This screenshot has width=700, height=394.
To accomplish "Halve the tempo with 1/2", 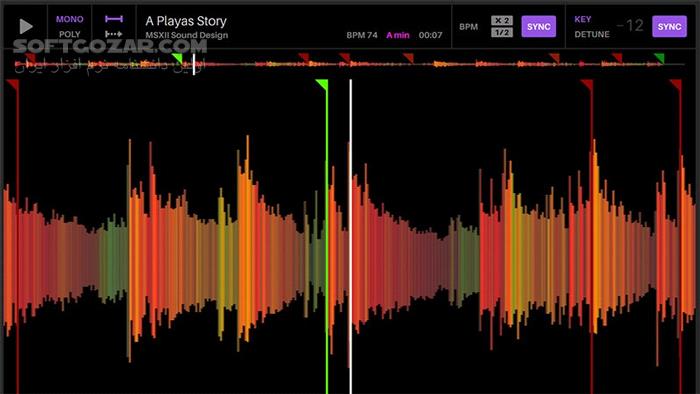I will 502,33.
